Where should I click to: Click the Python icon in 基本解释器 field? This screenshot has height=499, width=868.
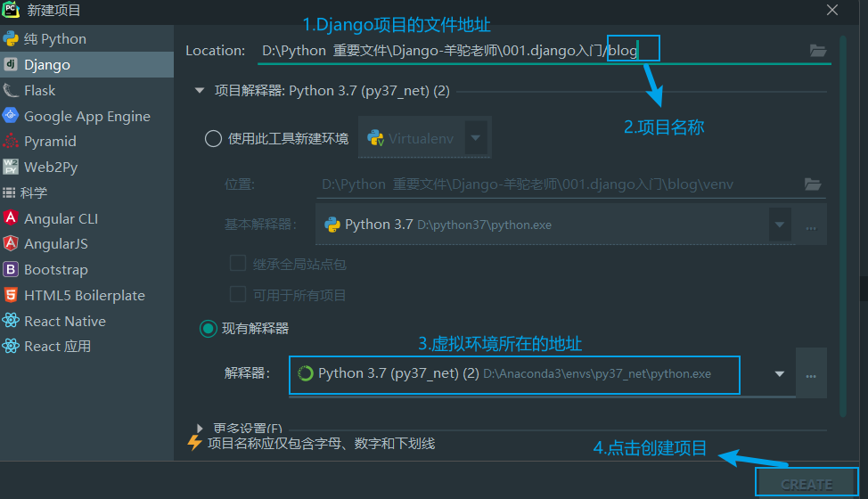(x=332, y=224)
